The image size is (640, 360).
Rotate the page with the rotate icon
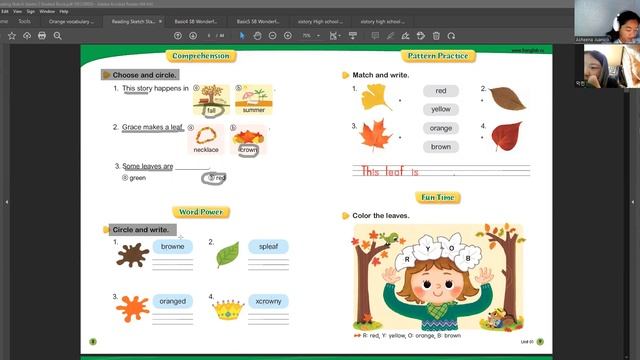[x=451, y=36]
